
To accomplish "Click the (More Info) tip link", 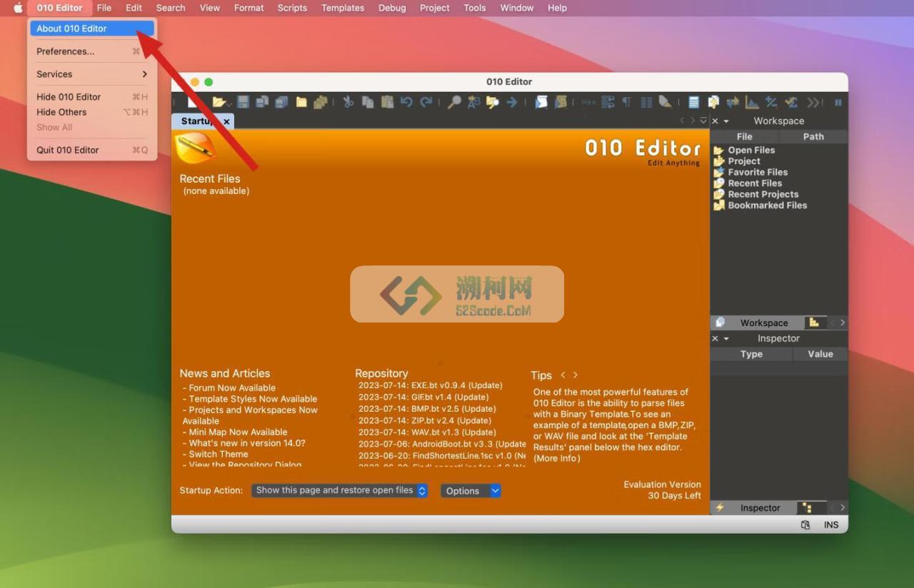I will pos(557,459).
